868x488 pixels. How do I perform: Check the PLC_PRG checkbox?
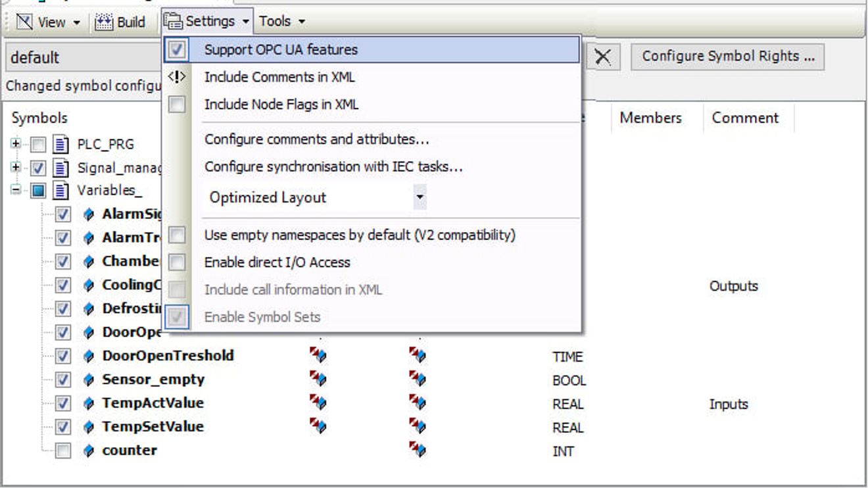pos(38,145)
